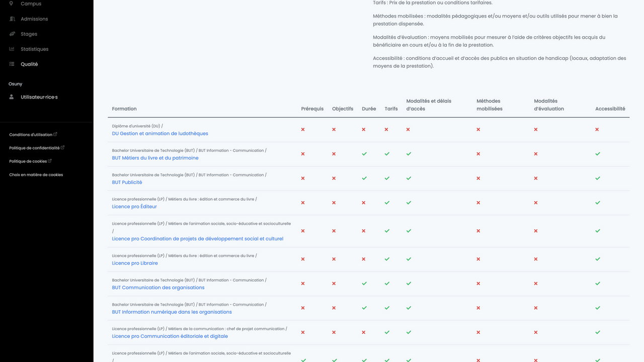Go to the Statistiques section

(34, 49)
